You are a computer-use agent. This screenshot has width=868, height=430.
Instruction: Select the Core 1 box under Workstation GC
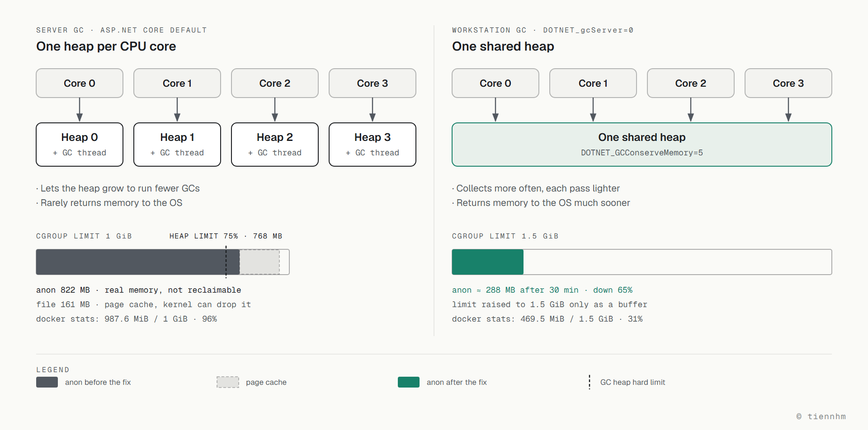tap(593, 83)
